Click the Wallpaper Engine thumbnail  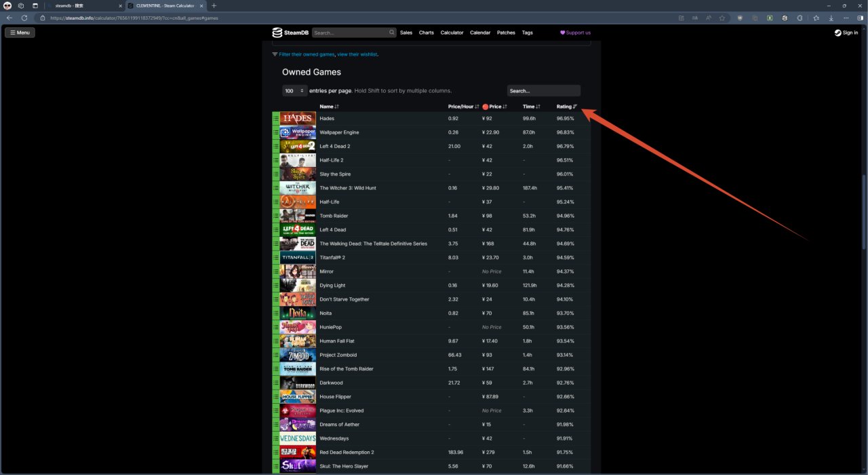click(298, 132)
